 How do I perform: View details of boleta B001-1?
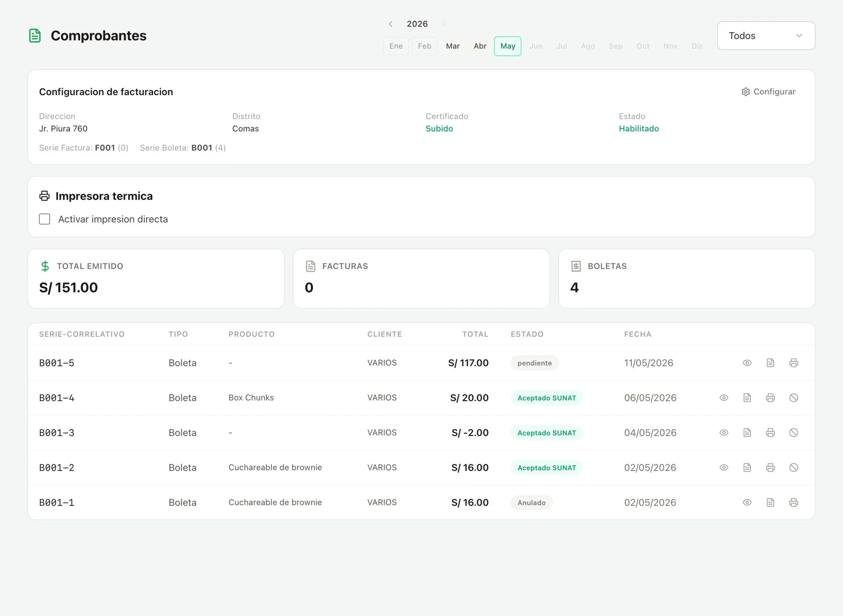pyautogui.click(x=747, y=503)
